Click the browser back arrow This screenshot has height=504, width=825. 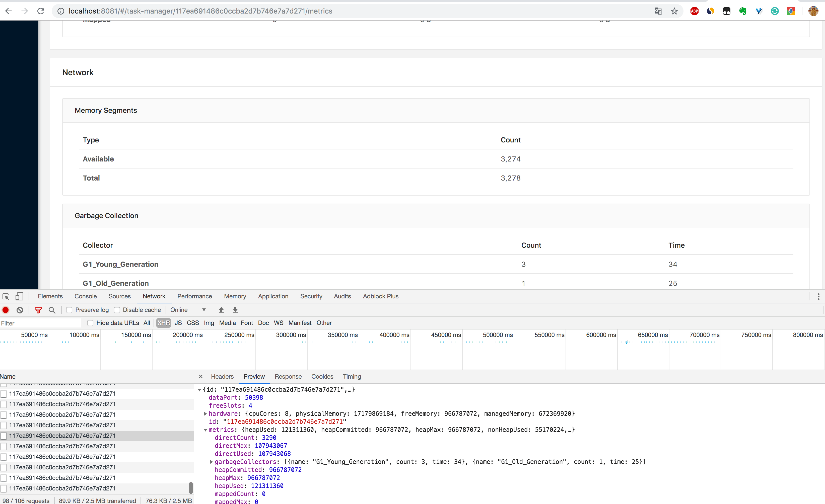[9, 11]
